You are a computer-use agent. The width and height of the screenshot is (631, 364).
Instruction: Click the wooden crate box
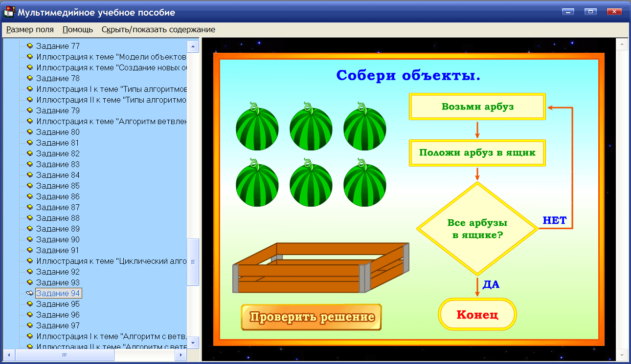click(320, 268)
